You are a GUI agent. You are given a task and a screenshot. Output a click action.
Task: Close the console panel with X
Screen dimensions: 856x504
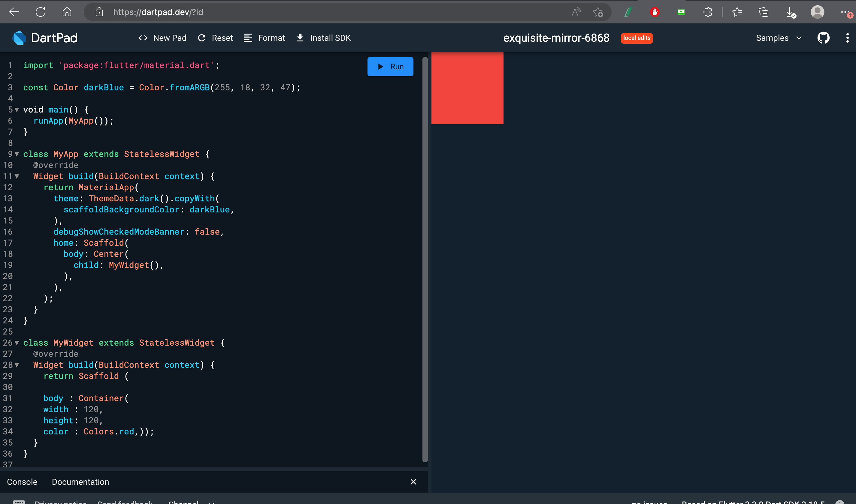coord(413,481)
